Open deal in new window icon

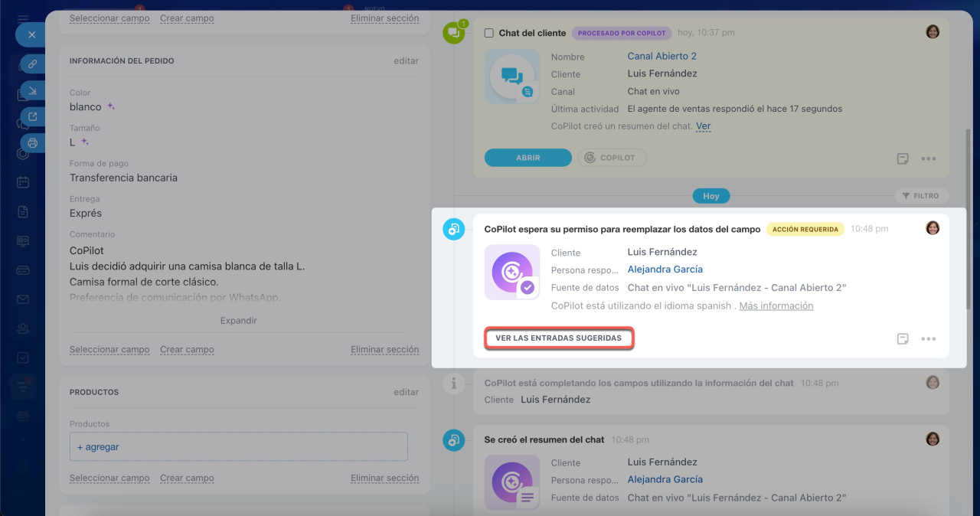(32, 117)
